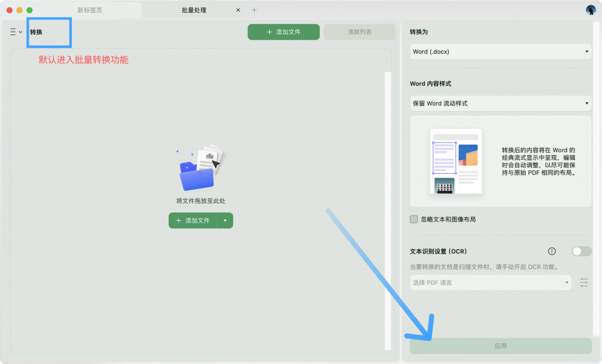The image size is (602, 364).
Task: Click the macOS yellow minimize window button
Action: coord(19,11)
